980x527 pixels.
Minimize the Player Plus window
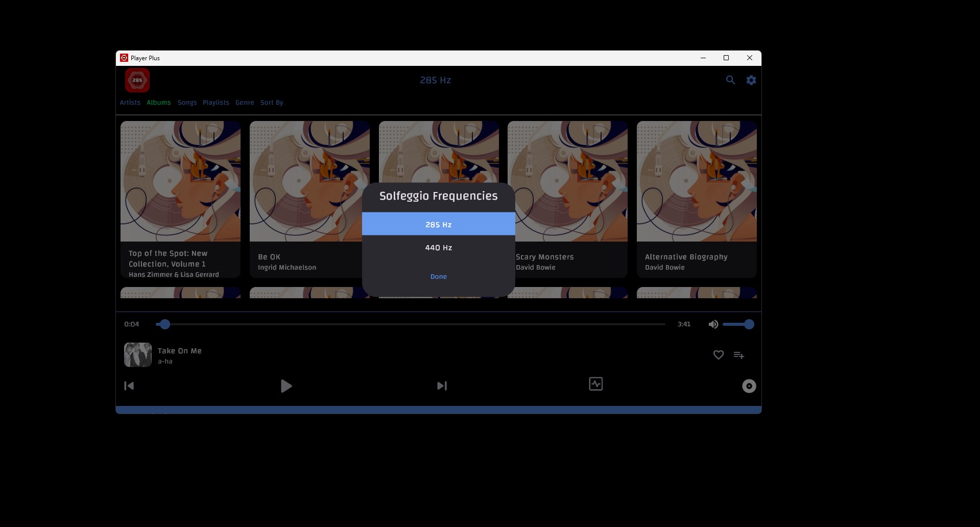tap(703, 58)
